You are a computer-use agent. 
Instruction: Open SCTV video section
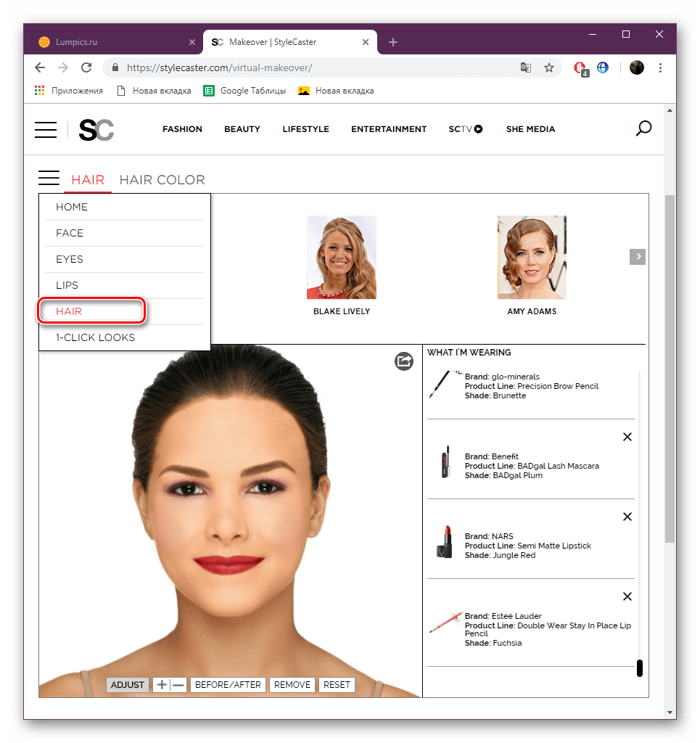pos(466,129)
